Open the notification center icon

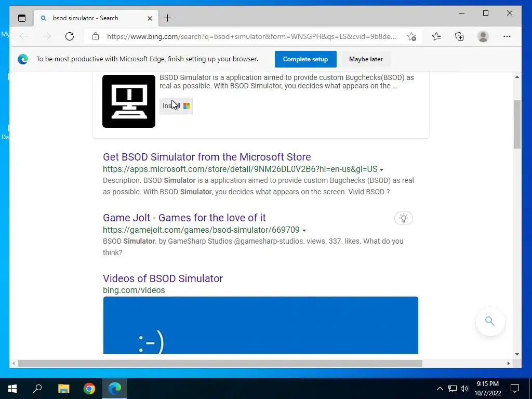515,389
